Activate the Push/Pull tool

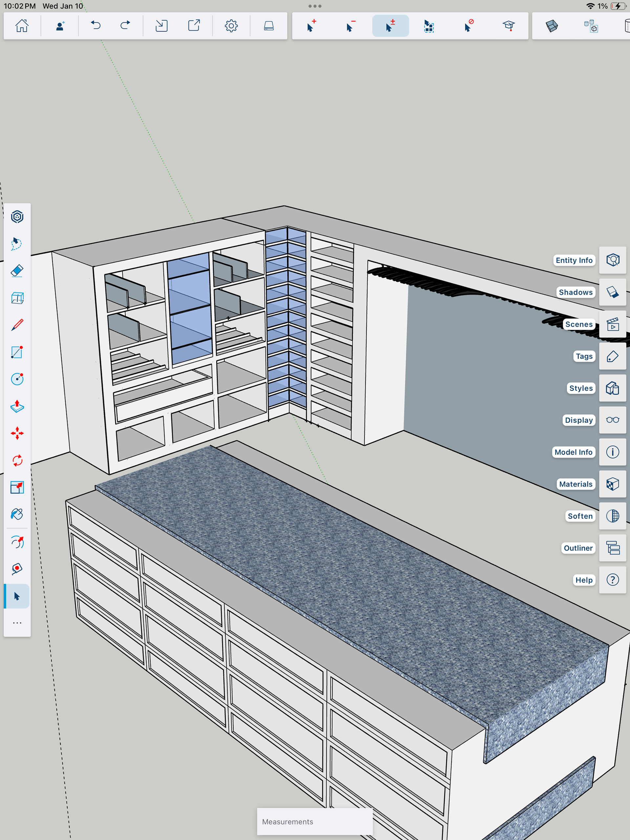pos(17,406)
